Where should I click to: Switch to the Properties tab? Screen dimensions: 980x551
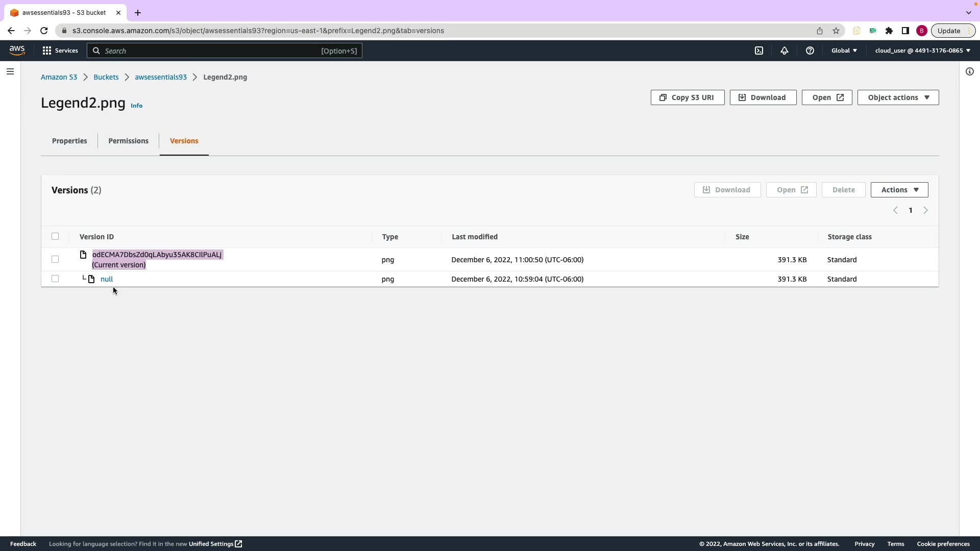[x=69, y=141]
